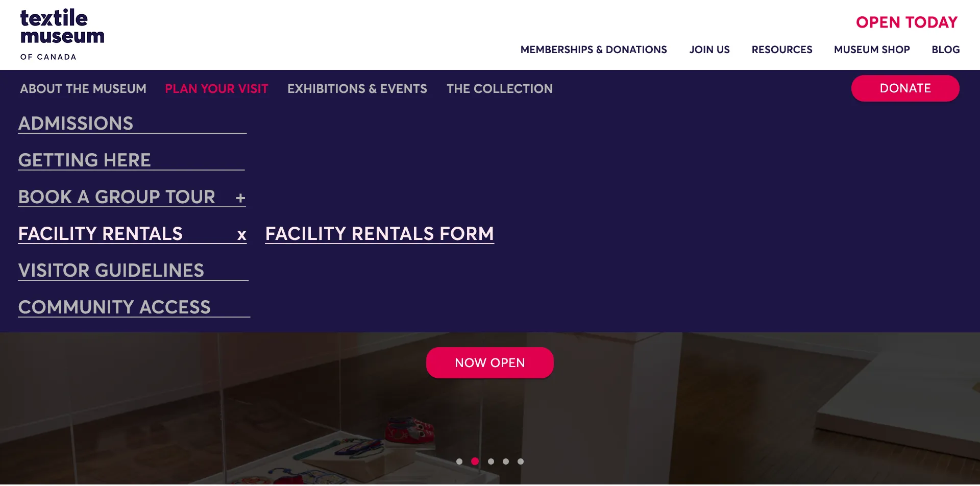Click the Now Open button
The width and height of the screenshot is (980, 486).
(x=490, y=363)
